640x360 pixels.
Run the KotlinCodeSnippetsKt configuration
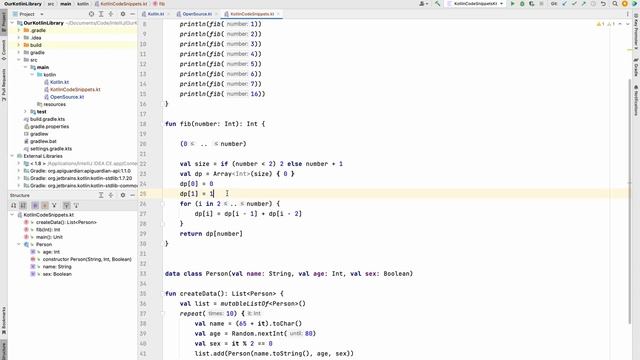coord(512,4)
